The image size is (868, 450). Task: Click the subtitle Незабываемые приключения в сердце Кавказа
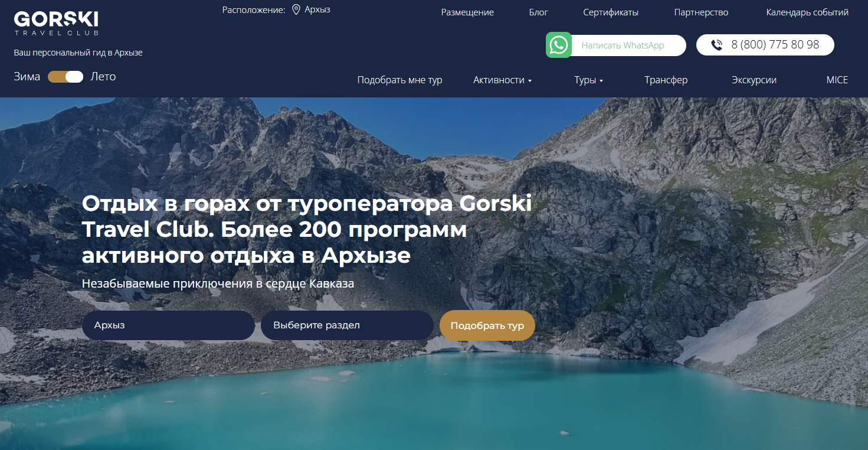(218, 283)
